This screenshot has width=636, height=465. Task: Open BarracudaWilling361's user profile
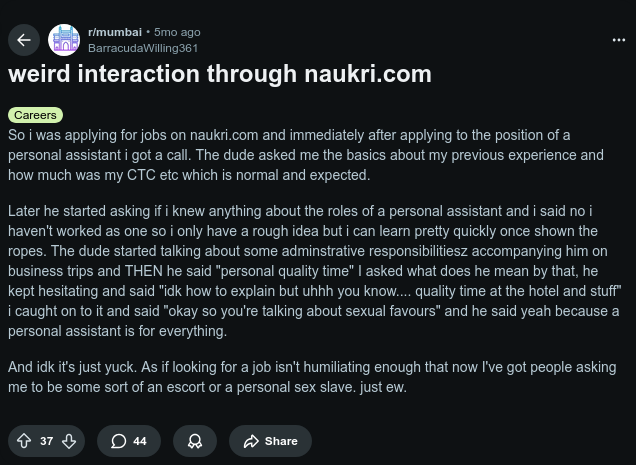point(143,47)
